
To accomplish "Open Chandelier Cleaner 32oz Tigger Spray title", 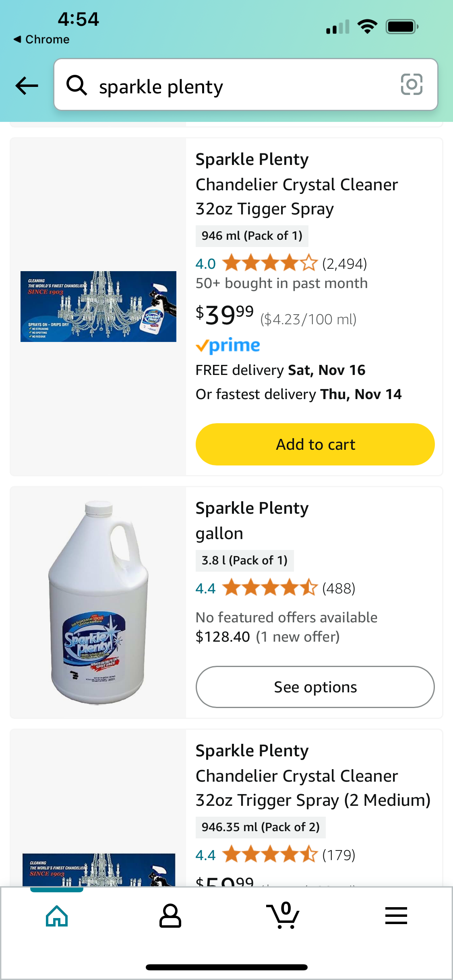I will [x=296, y=184].
